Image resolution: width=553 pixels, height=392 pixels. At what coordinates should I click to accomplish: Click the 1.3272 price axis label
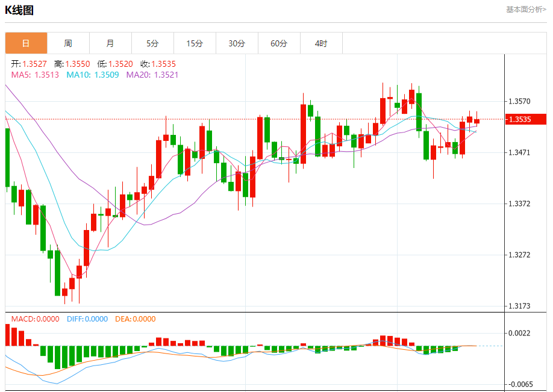(x=519, y=255)
